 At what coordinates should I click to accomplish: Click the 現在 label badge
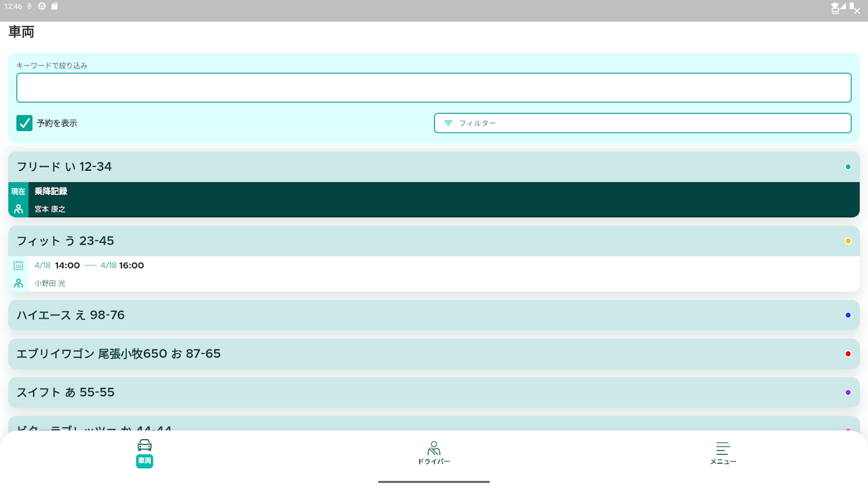coord(18,192)
